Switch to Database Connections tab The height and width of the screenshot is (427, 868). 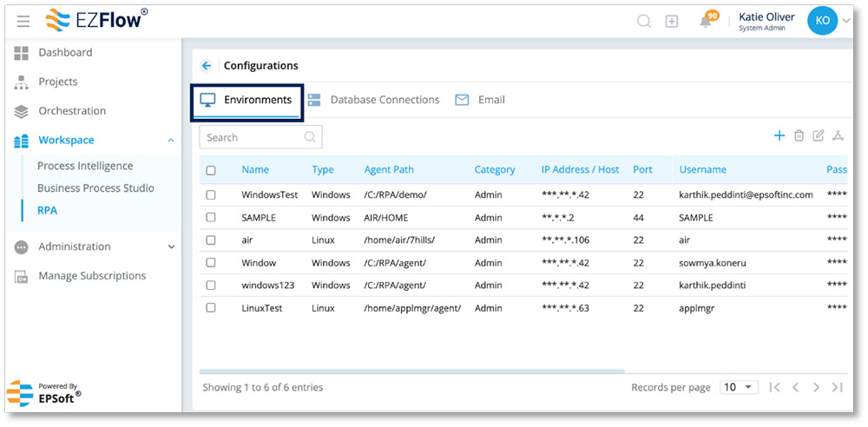(x=373, y=101)
